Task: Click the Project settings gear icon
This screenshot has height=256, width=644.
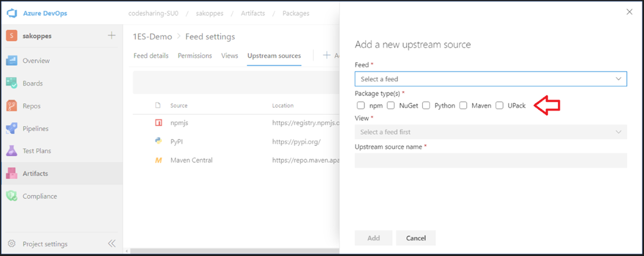Action: pyautogui.click(x=12, y=244)
